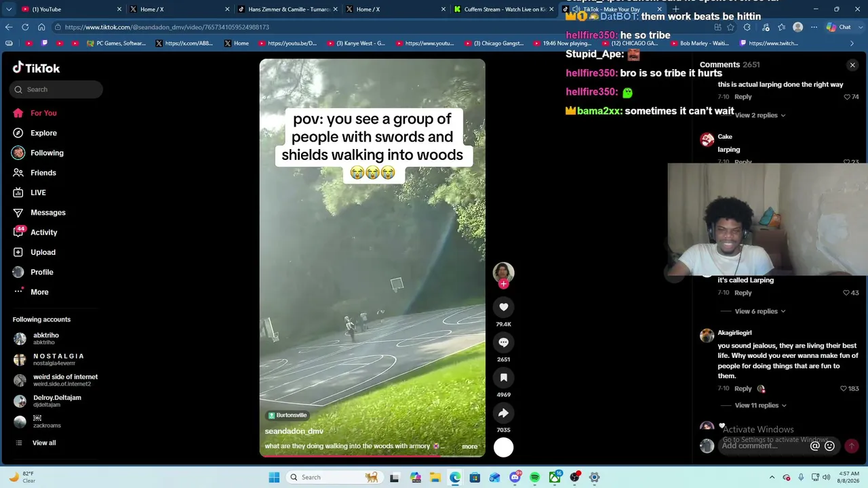This screenshot has width=868, height=488.
Task: Open the tab actions dropdown arrow
Action: click(x=8, y=9)
